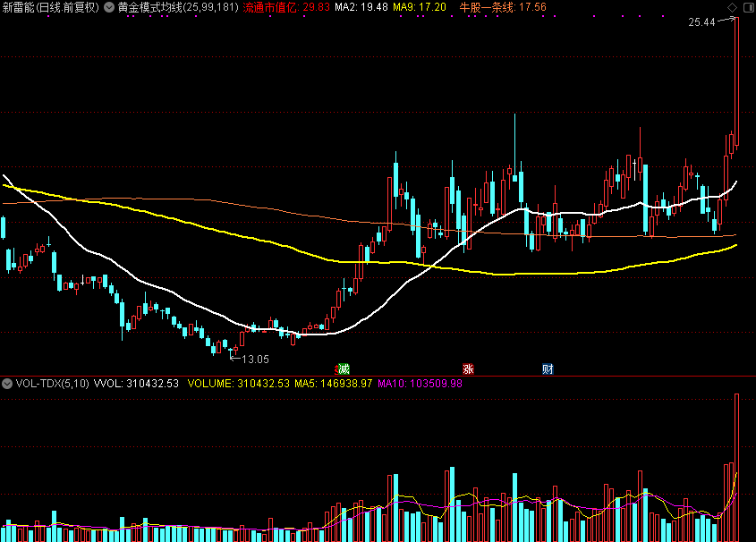Click the blue 财 marker on the timeline
The width and height of the screenshot is (756, 542).
point(548,369)
